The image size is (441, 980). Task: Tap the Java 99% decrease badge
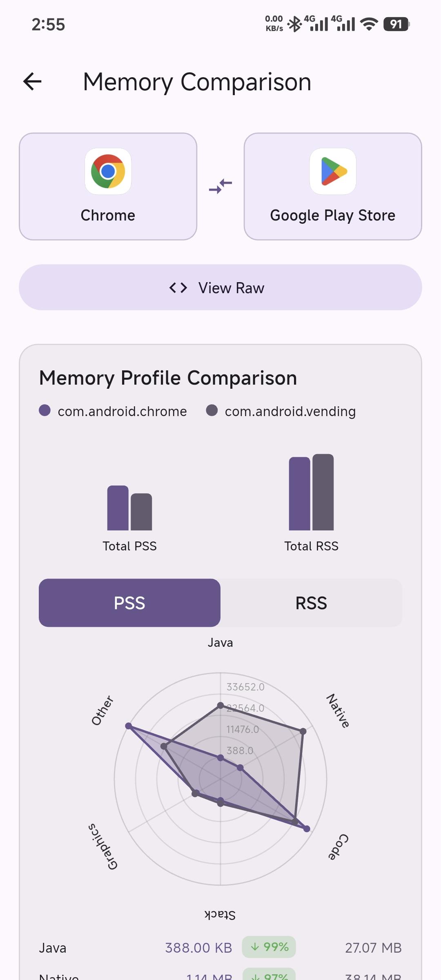(269, 947)
